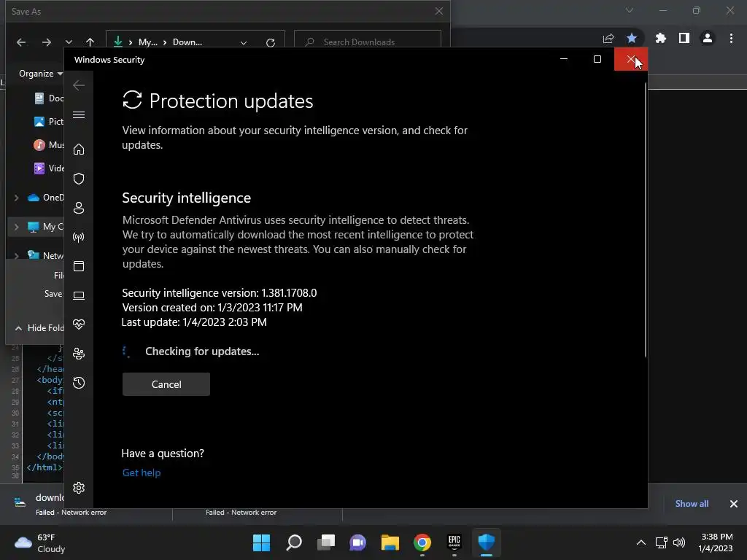Screen dimensions: 747x560
Task: Expand the My Computer tree node
Action: tap(17, 227)
